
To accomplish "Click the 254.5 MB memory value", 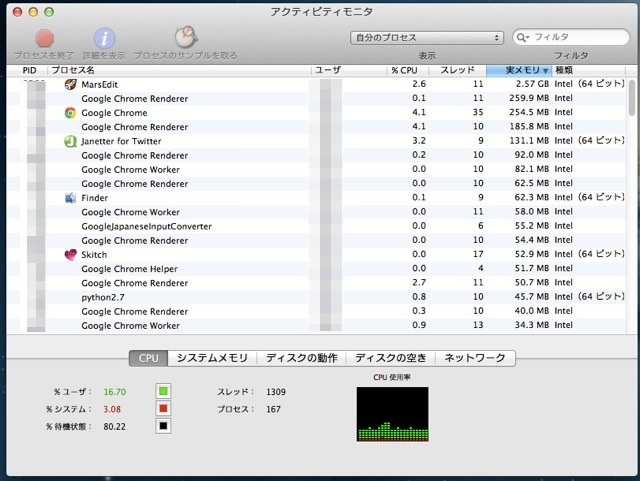I will pos(529,112).
